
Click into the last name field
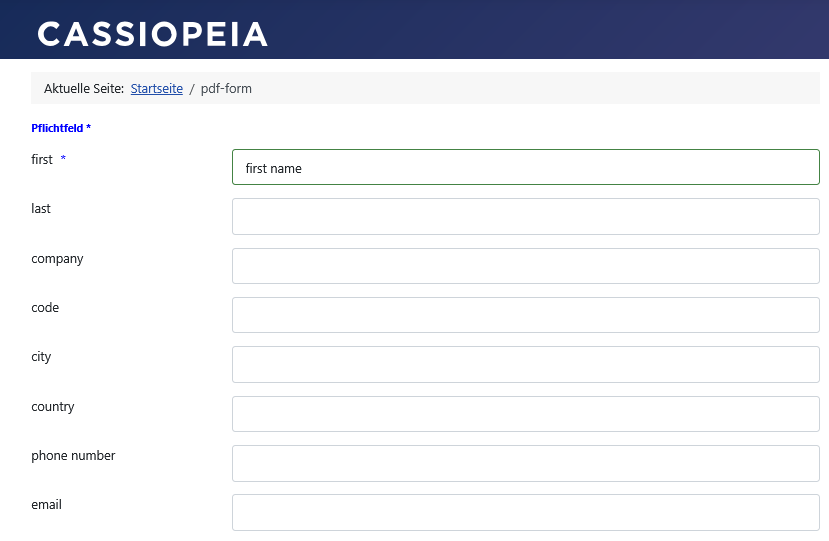(526, 216)
